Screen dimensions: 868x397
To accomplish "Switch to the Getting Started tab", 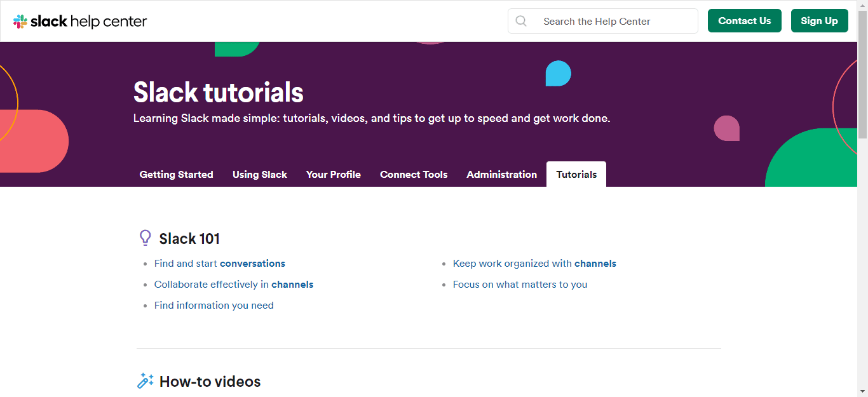I will [x=176, y=174].
